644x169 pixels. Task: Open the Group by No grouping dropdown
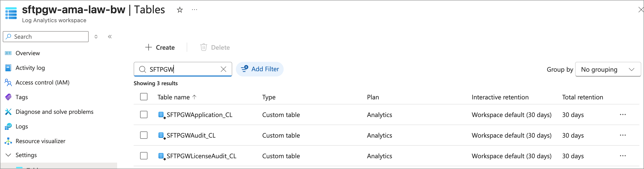(608, 69)
